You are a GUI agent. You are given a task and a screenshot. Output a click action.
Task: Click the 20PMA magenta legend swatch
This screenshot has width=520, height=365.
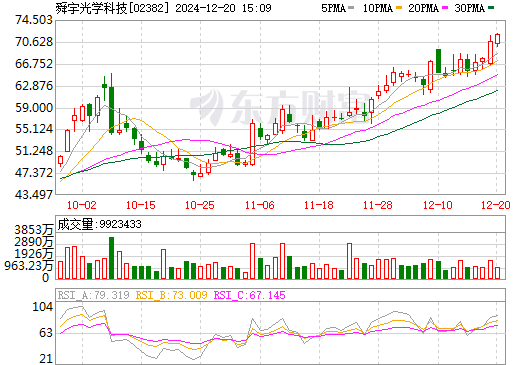coord(445,8)
